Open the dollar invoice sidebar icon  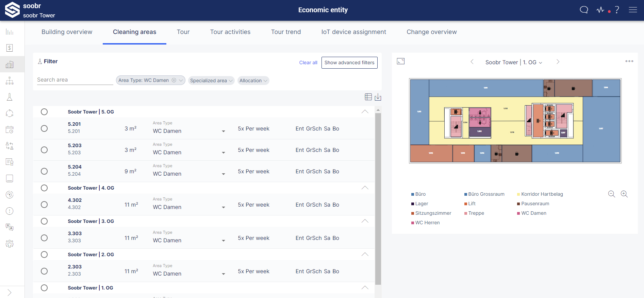coord(10,48)
